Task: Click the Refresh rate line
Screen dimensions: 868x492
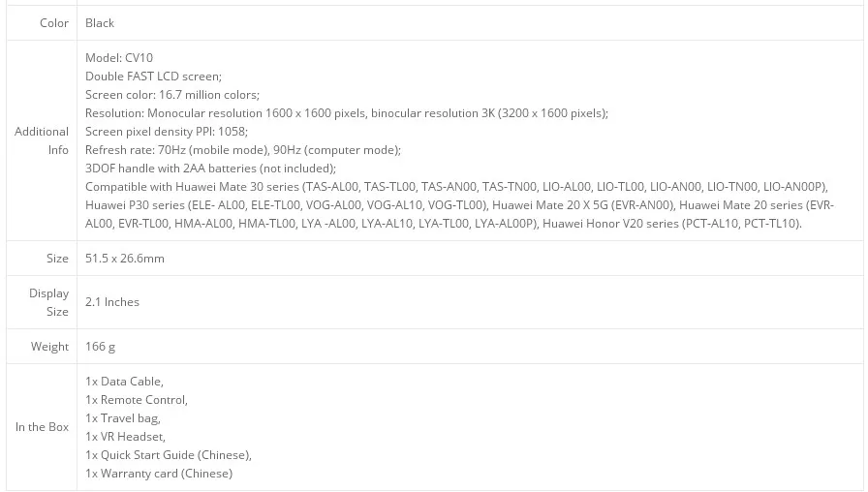Action: [x=243, y=150]
